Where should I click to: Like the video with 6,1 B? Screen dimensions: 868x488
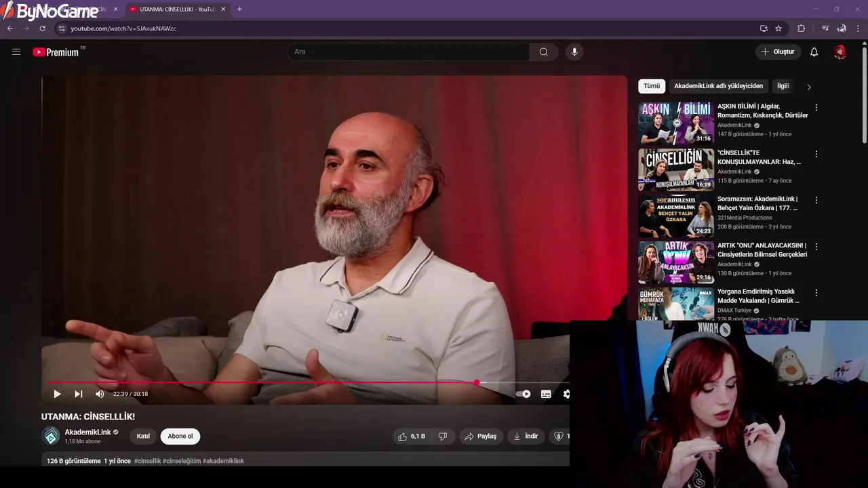412,436
